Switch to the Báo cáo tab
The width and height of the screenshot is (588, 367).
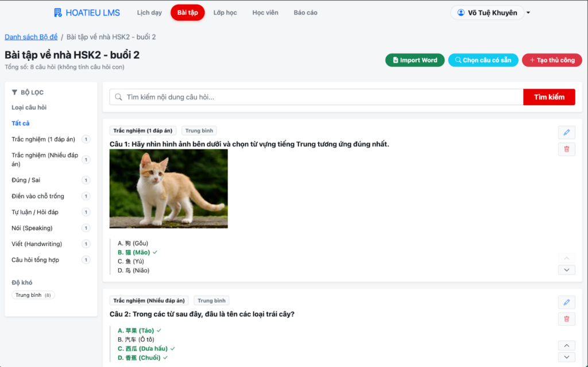pyautogui.click(x=305, y=13)
